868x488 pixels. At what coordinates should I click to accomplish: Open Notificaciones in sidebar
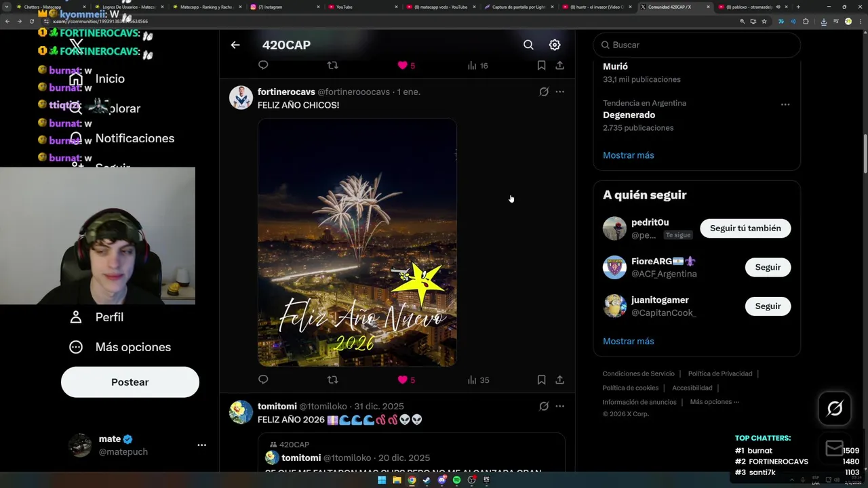point(121,138)
